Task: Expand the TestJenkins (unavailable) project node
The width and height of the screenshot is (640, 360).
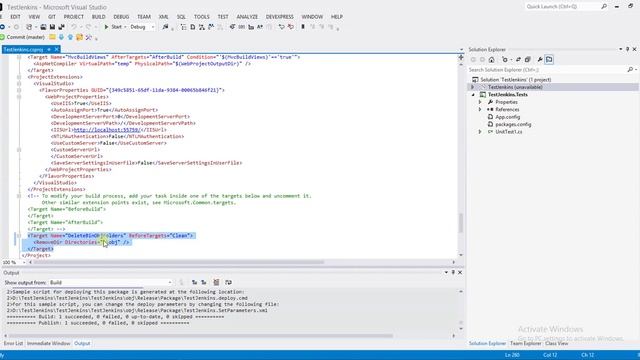Action: pyautogui.click(x=473, y=87)
